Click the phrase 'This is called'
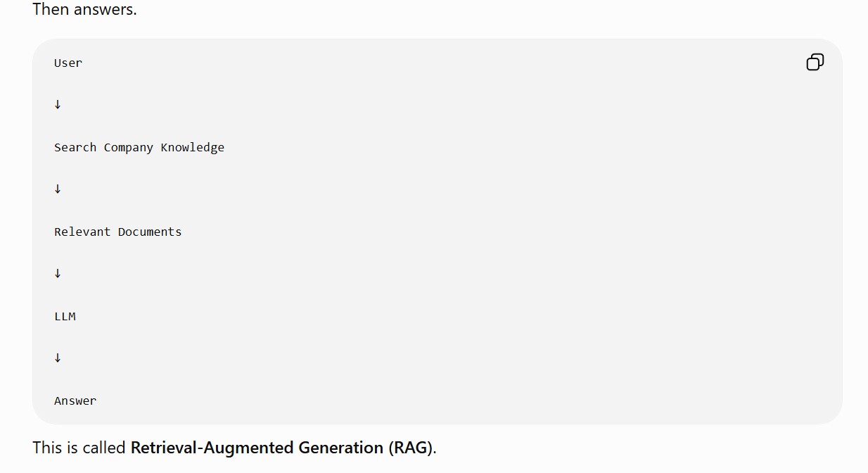Image resolution: width=868 pixels, height=473 pixels. pos(79,448)
